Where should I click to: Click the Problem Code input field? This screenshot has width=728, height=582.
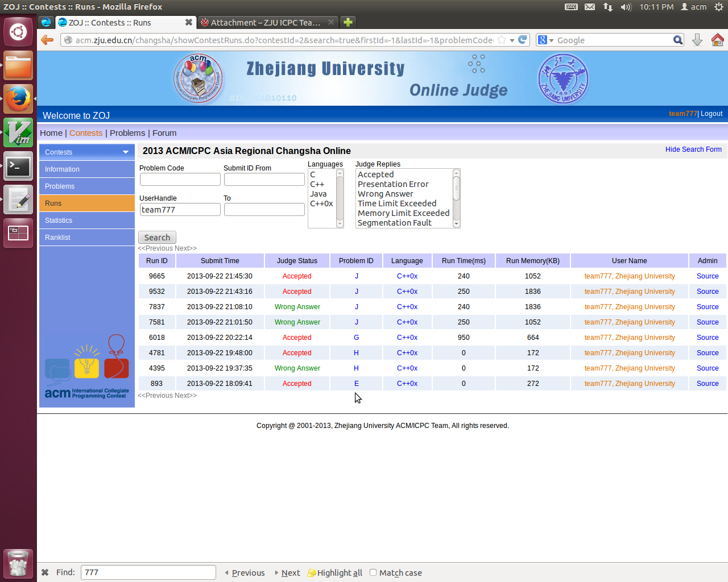pyautogui.click(x=180, y=180)
